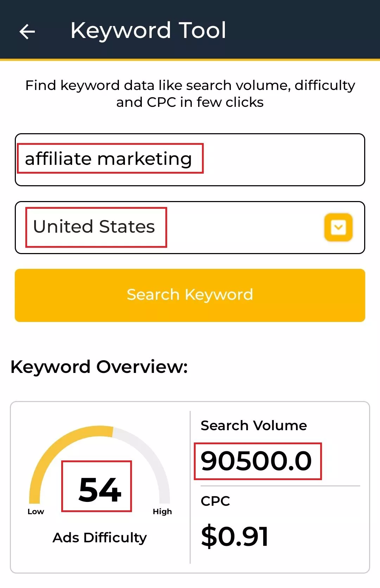Click the Search Volume label
The height and width of the screenshot is (588, 380).
[x=254, y=425]
